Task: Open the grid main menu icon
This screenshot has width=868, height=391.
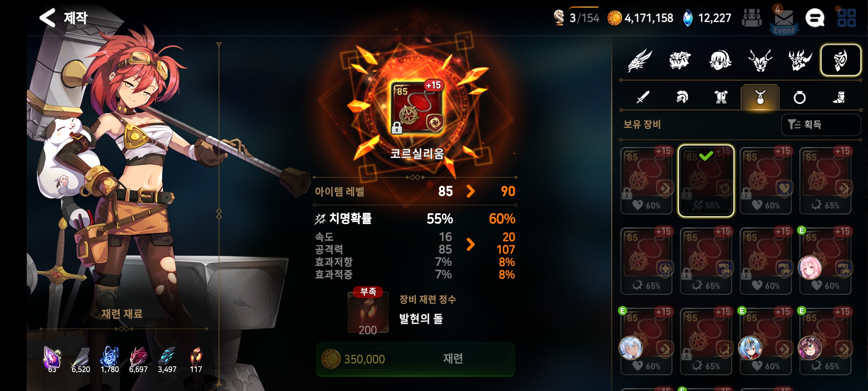Action: tap(846, 18)
